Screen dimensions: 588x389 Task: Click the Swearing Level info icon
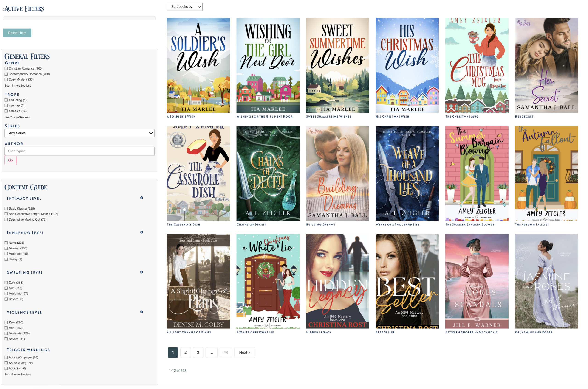141,272
